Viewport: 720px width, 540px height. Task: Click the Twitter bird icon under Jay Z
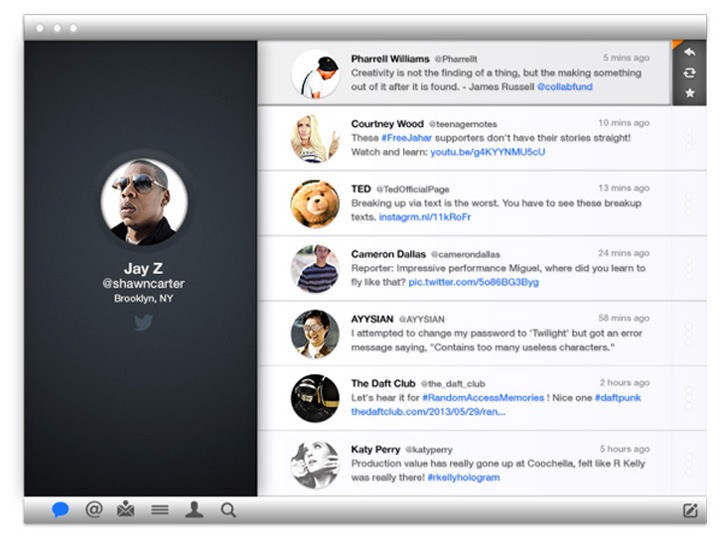pyautogui.click(x=143, y=322)
